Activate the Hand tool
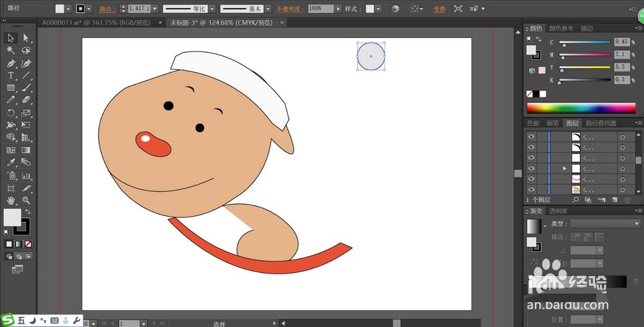The width and height of the screenshot is (644, 327). tap(11, 200)
